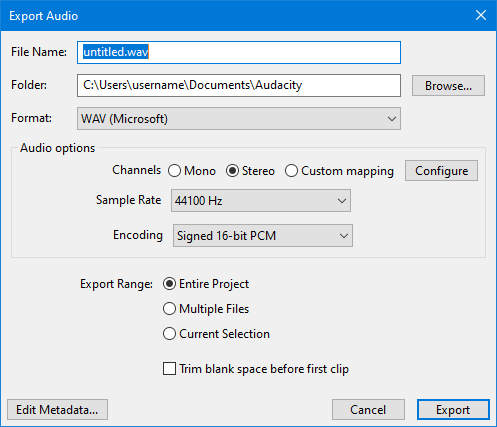Close the Export Audio window
Image resolution: width=497 pixels, height=427 pixels.
[481, 15]
